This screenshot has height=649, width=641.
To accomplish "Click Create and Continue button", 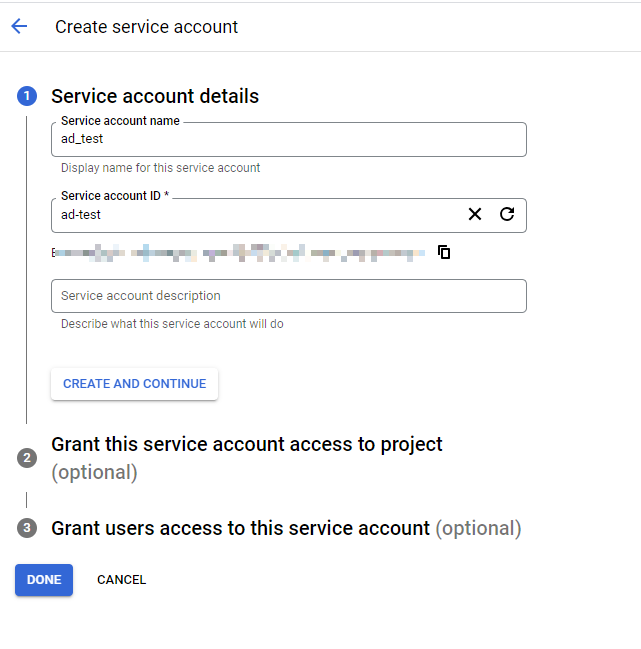I will click(134, 384).
